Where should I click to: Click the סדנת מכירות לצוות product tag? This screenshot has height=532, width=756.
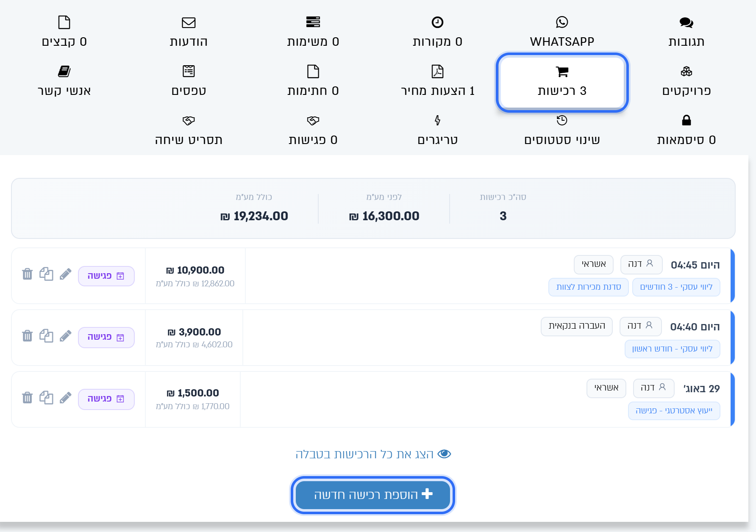(589, 287)
